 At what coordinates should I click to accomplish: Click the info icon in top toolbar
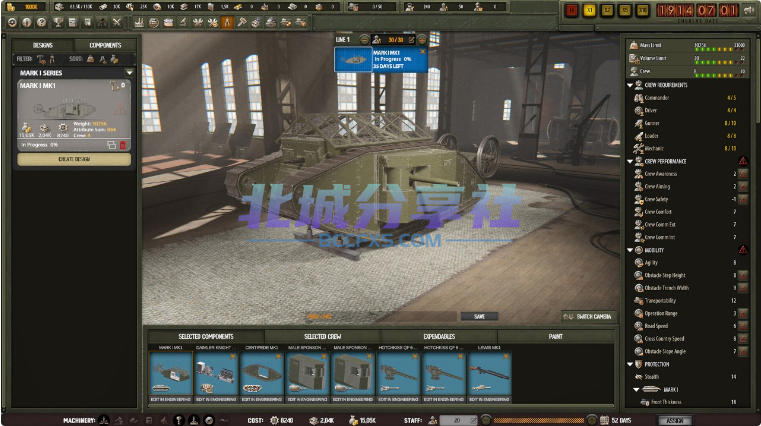27,22
